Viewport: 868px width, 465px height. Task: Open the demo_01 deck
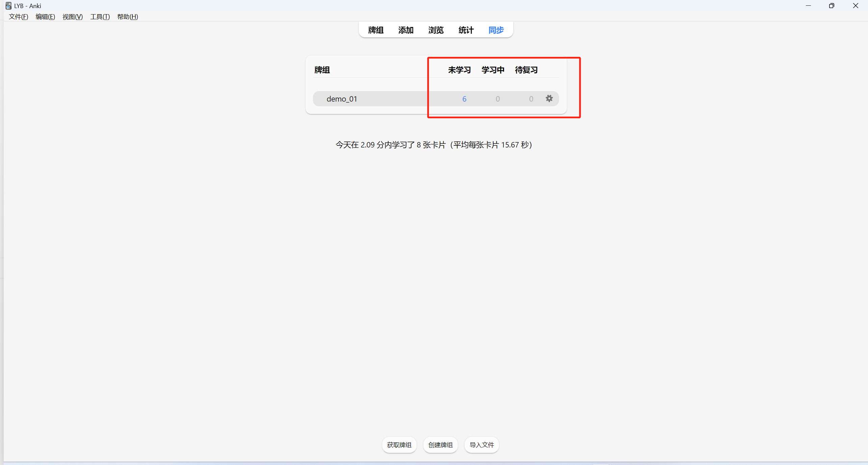[x=342, y=99]
